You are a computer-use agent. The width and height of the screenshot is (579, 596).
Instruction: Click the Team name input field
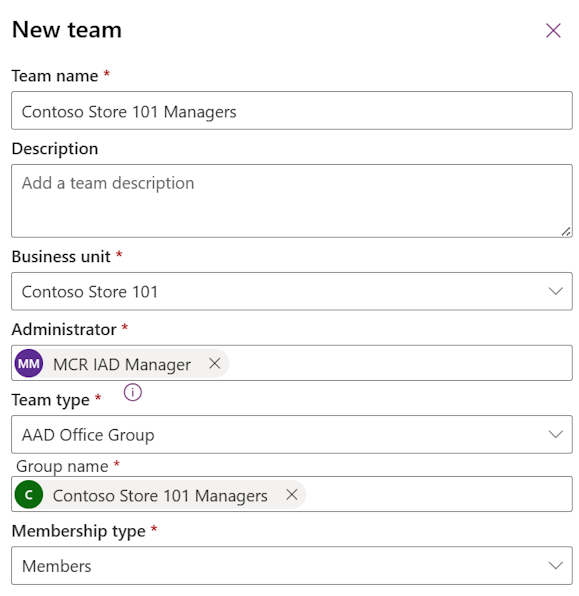click(292, 111)
